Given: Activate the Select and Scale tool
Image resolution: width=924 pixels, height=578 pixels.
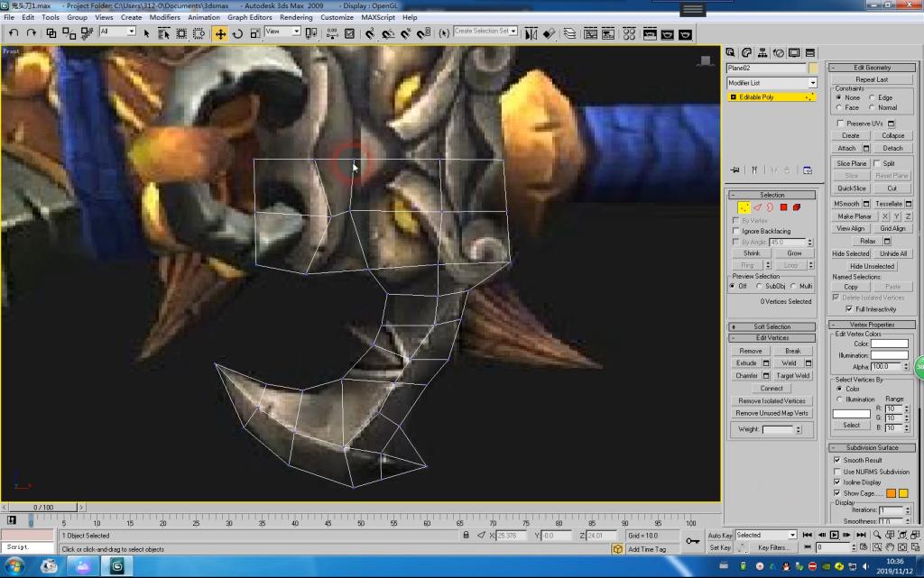Looking at the screenshot, I should pyautogui.click(x=255, y=33).
